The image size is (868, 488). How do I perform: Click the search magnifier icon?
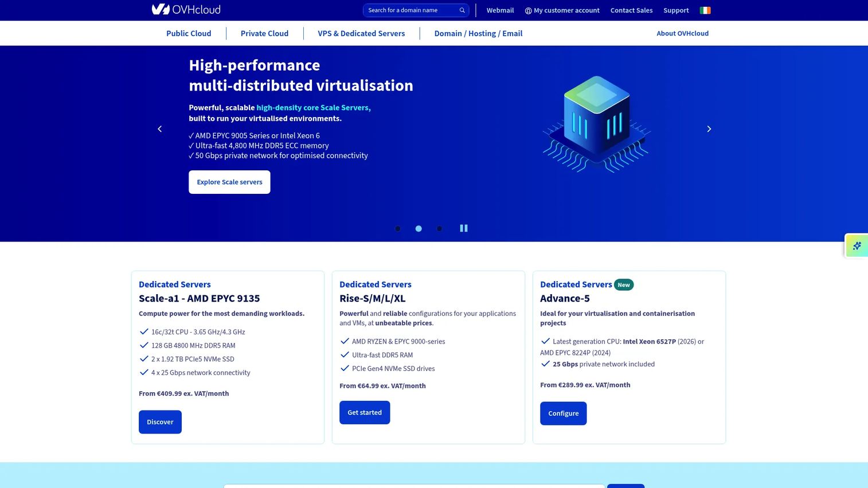tap(462, 10)
